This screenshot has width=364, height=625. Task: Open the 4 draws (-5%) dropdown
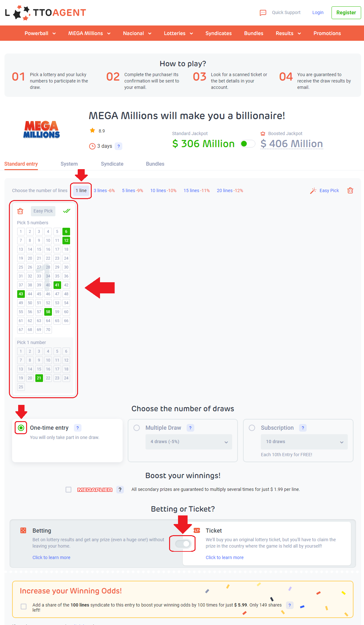coord(189,442)
